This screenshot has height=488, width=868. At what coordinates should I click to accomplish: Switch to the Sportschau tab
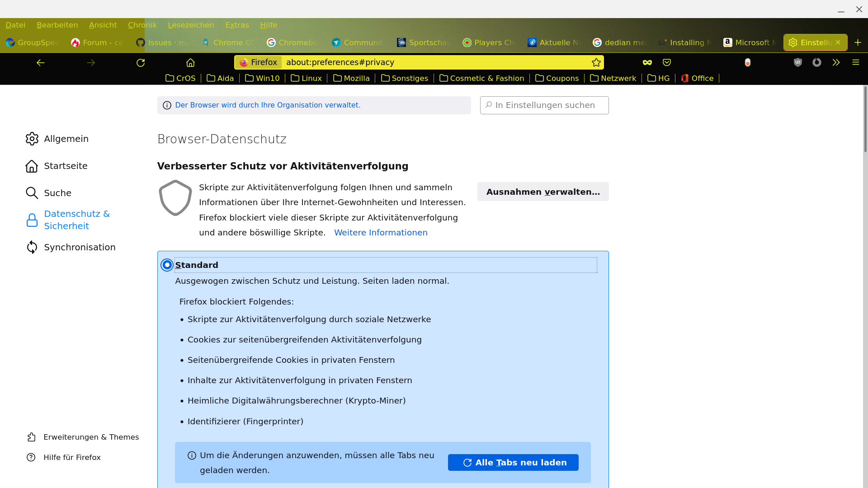423,42
